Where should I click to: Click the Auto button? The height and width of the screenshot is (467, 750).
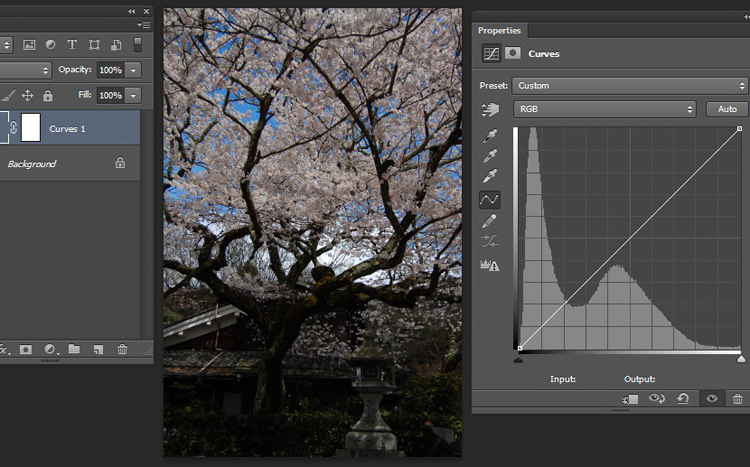[727, 109]
